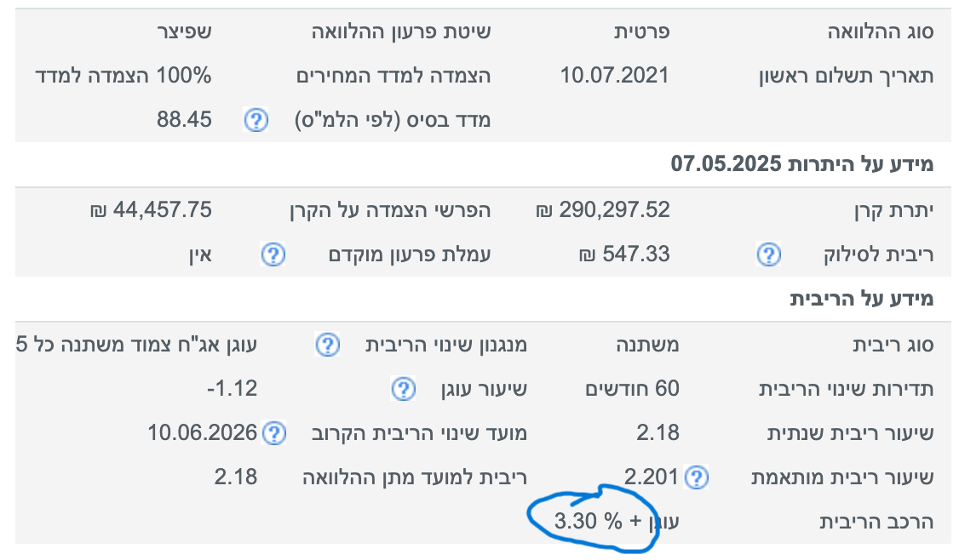Click the anchor rate value -1.12
This screenshot has height=560, width=959.
[x=232, y=389]
